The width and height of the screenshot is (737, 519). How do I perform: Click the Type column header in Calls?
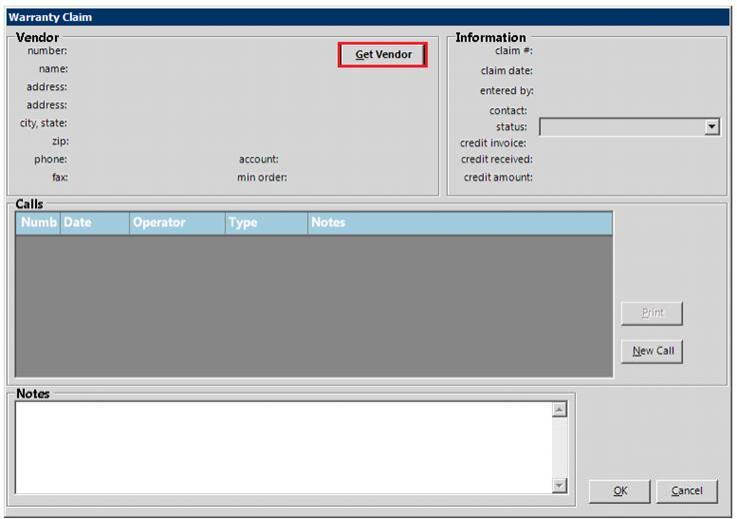(266, 223)
